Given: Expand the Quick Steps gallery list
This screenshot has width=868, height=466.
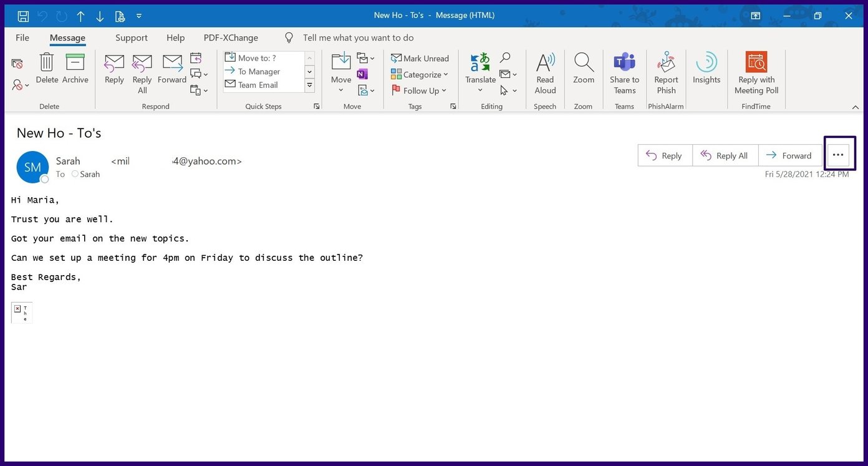Looking at the screenshot, I should [x=309, y=85].
